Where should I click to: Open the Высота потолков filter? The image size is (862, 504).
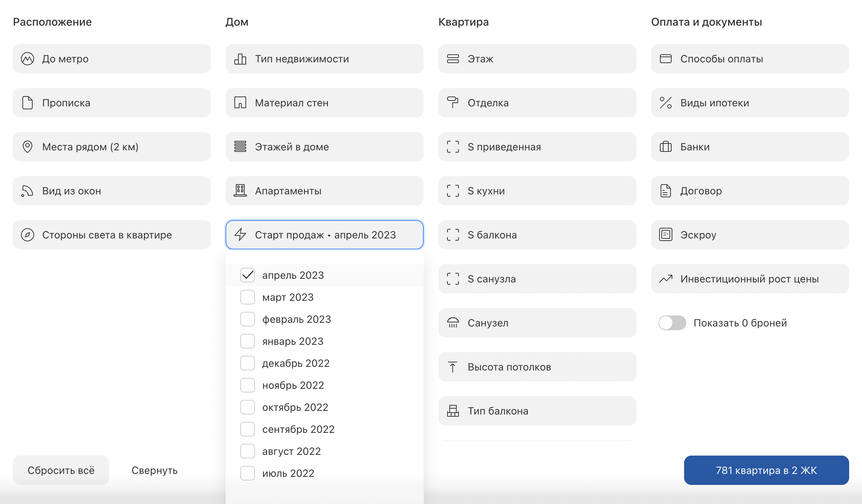(x=537, y=367)
